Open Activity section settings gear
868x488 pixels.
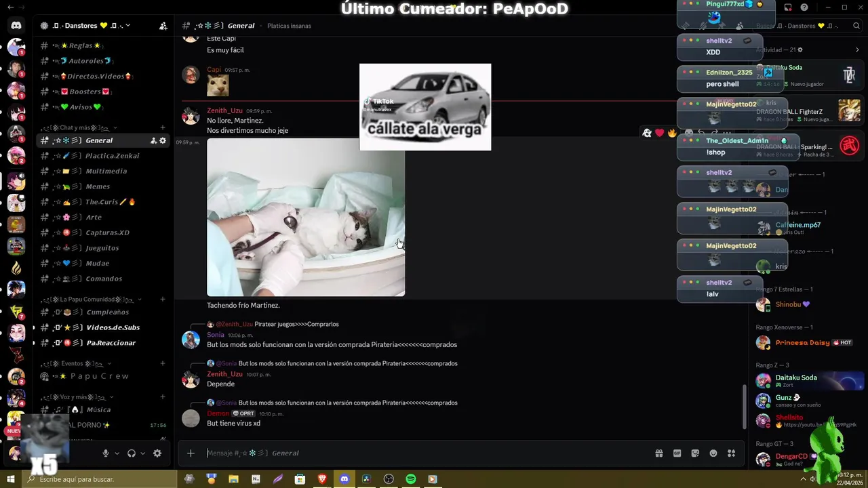[800, 50]
